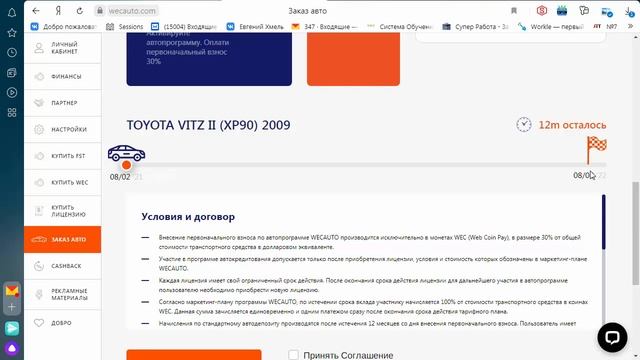Launch Alice assistant purple icon
The image size is (640, 360).
(12, 348)
